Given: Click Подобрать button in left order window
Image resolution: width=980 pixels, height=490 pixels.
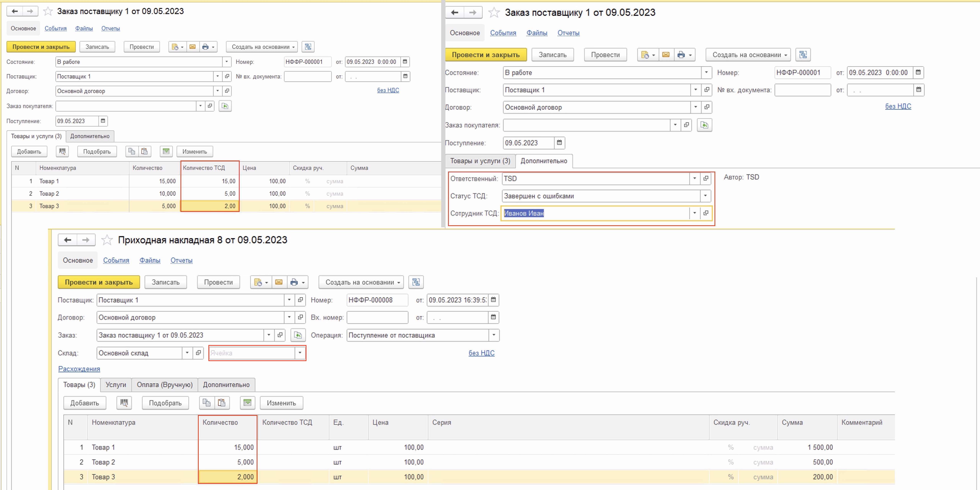Looking at the screenshot, I should (97, 151).
